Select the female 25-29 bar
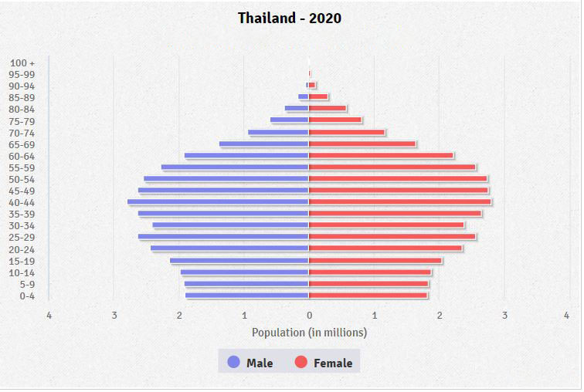Screen dimensions: 584x392 tap(392, 237)
